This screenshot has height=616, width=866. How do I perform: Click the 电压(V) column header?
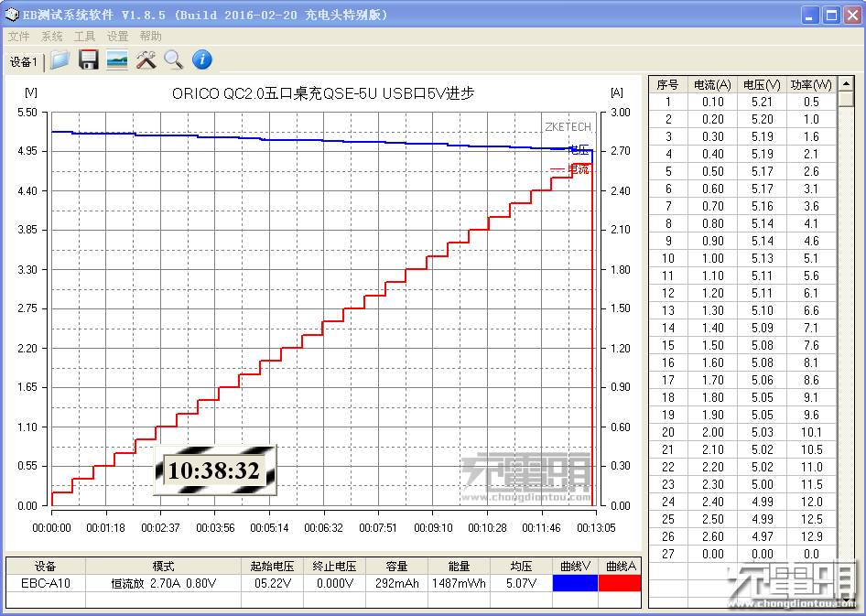tap(762, 84)
